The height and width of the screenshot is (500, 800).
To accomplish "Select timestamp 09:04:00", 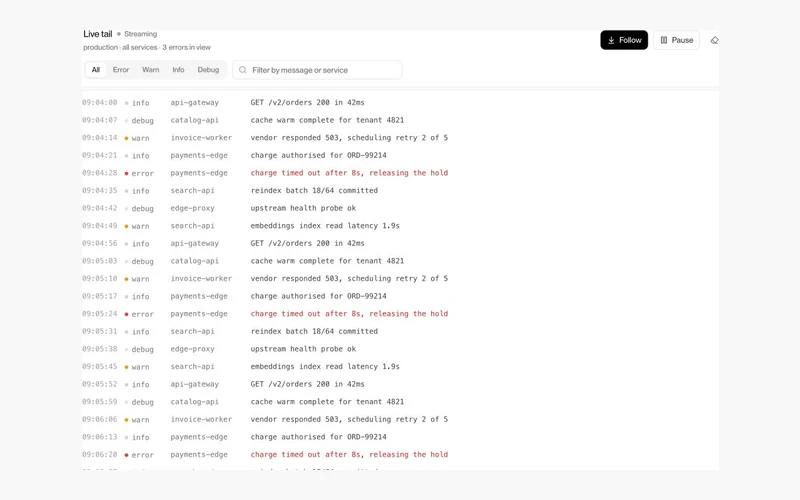I will pos(99,103).
